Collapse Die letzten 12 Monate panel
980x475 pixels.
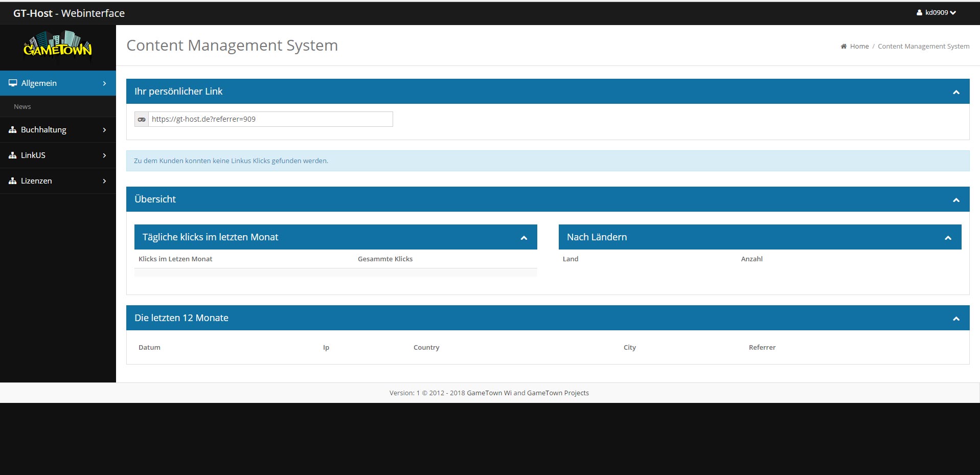pyautogui.click(x=956, y=319)
